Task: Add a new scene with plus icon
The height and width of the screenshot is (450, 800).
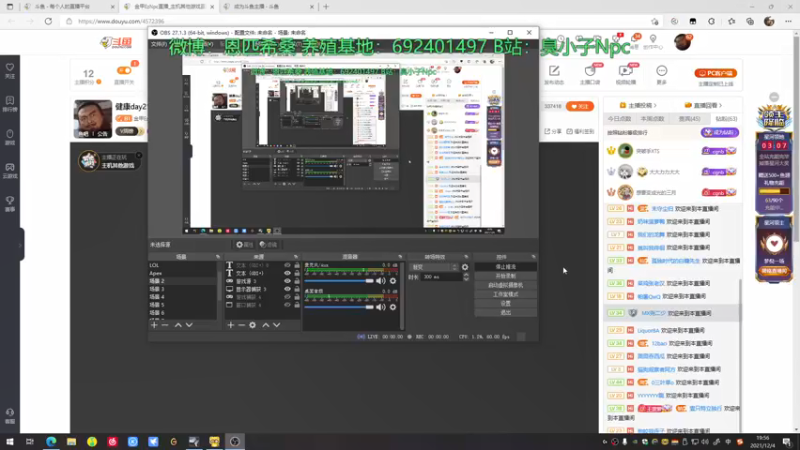Action: [154, 325]
